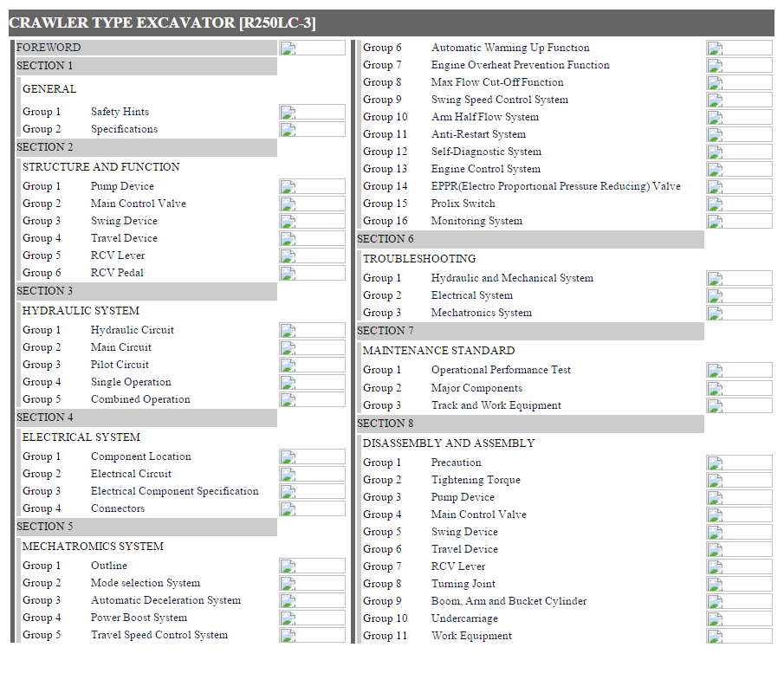
Task: Click Self-Diagnostic System text
Action: 487,152
